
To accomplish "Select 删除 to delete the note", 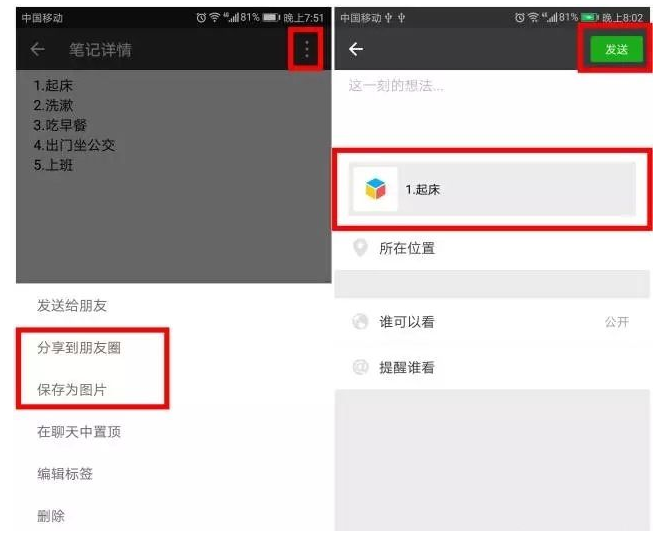I will [x=51, y=516].
